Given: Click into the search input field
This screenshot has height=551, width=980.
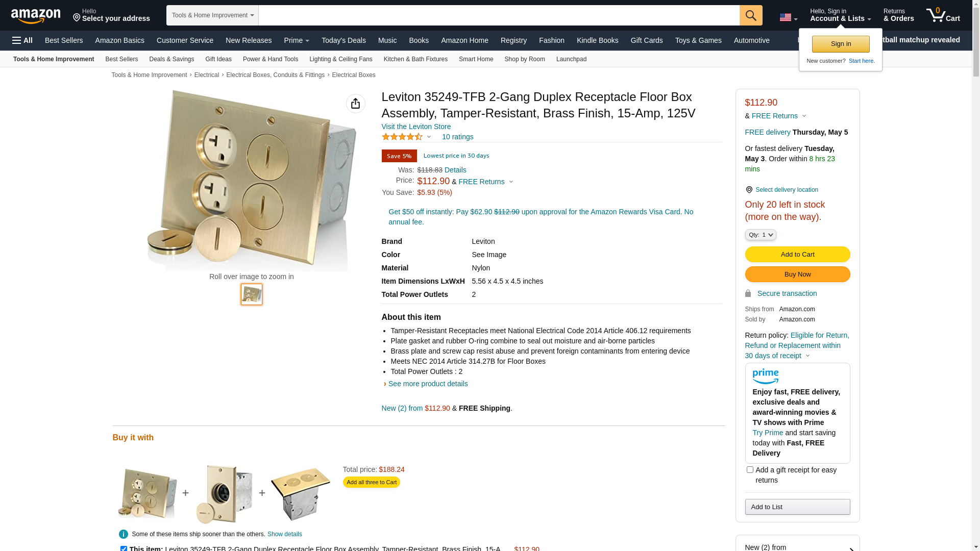Looking at the screenshot, I should pos(498,15).
